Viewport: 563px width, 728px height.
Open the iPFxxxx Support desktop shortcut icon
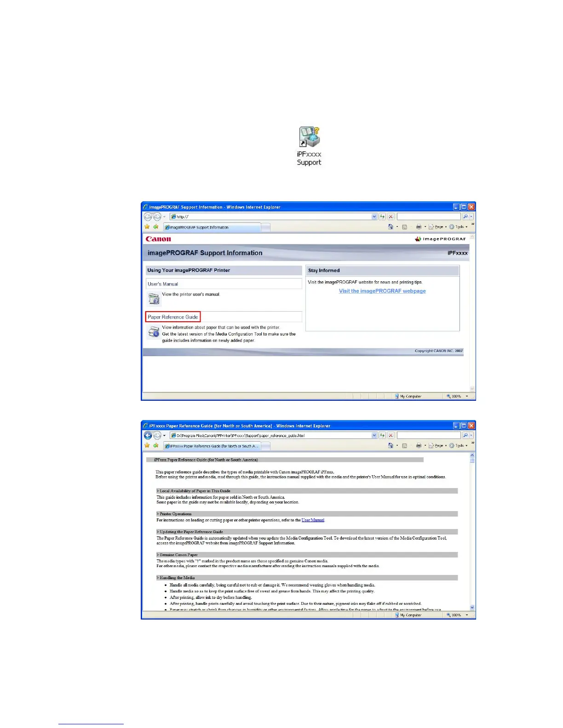[310, 146]
